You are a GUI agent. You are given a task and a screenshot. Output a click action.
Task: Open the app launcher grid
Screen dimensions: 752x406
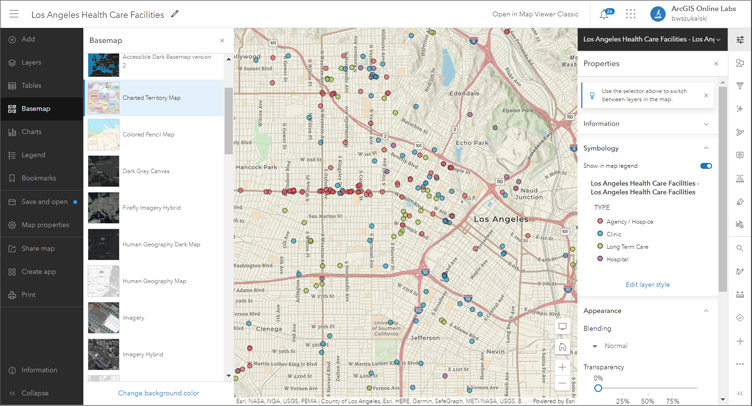(x=631, y=14)
